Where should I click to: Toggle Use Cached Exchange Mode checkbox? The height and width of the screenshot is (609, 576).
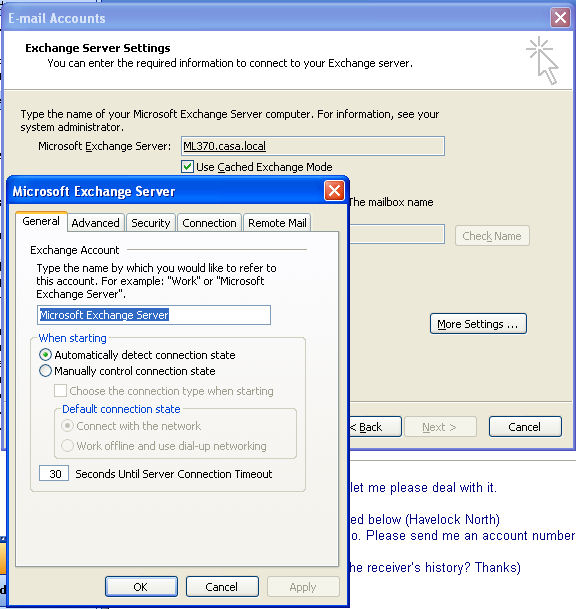click(188, 167)
